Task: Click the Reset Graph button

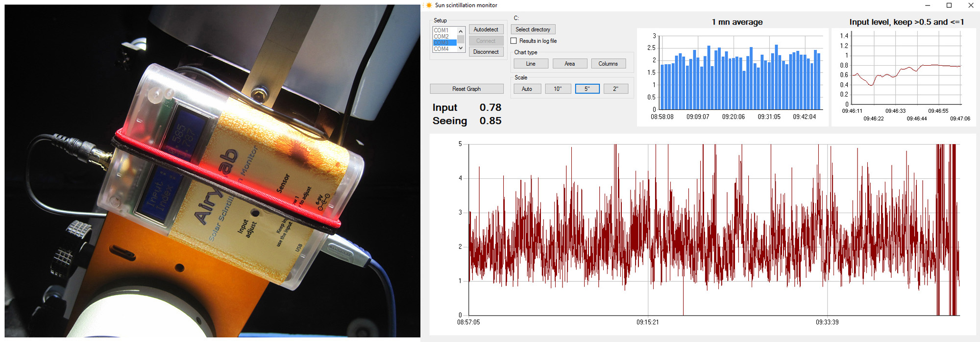Action: point(466,89)
